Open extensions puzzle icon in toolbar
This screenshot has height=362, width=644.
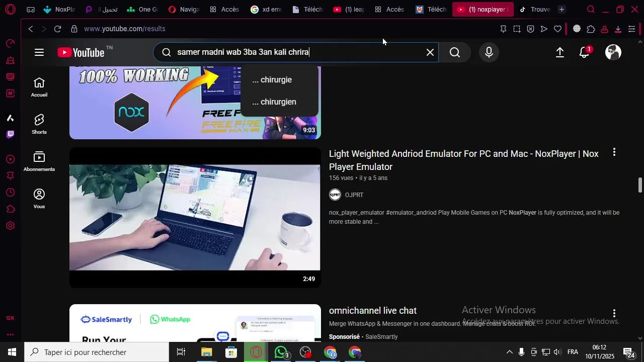[591, 29]
